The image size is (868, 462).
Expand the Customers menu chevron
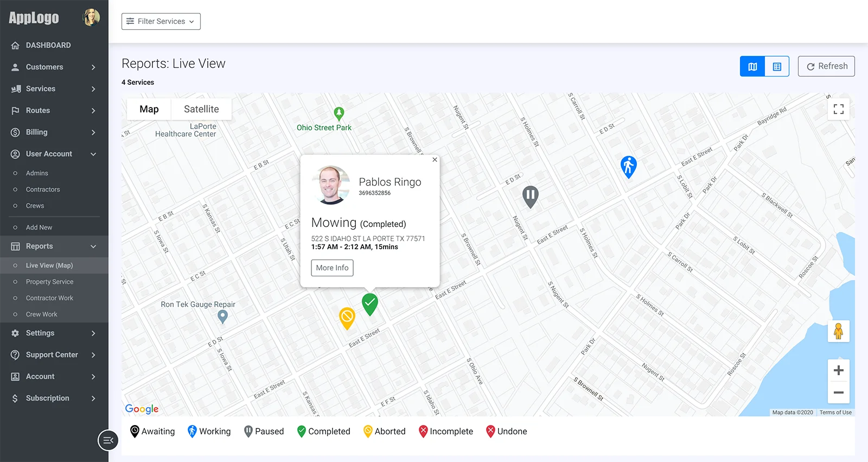[93, 67]
